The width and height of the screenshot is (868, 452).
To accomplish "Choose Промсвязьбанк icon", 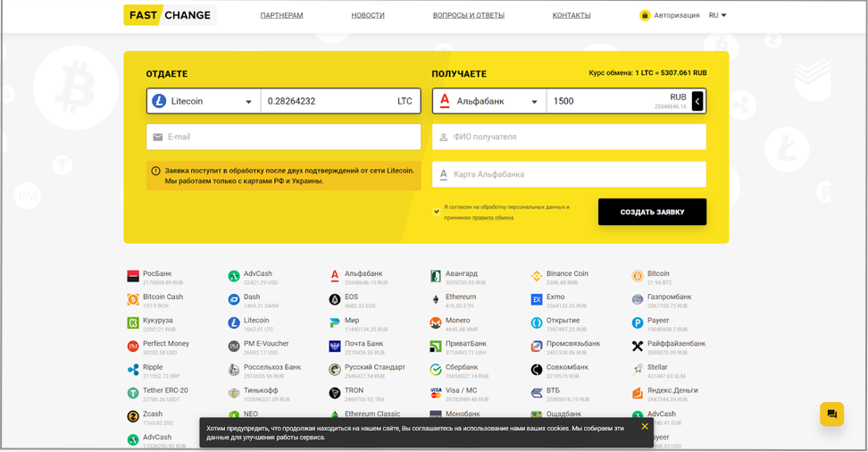I will coord(537,347).
